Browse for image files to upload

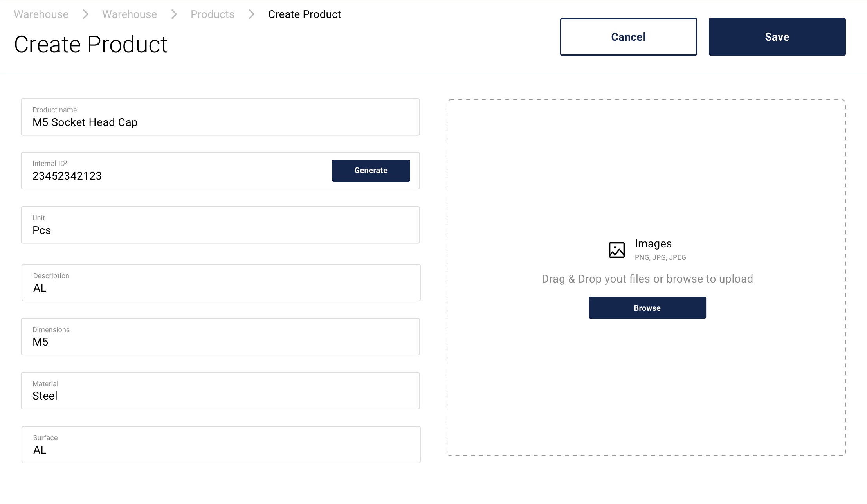pos(647,308)
